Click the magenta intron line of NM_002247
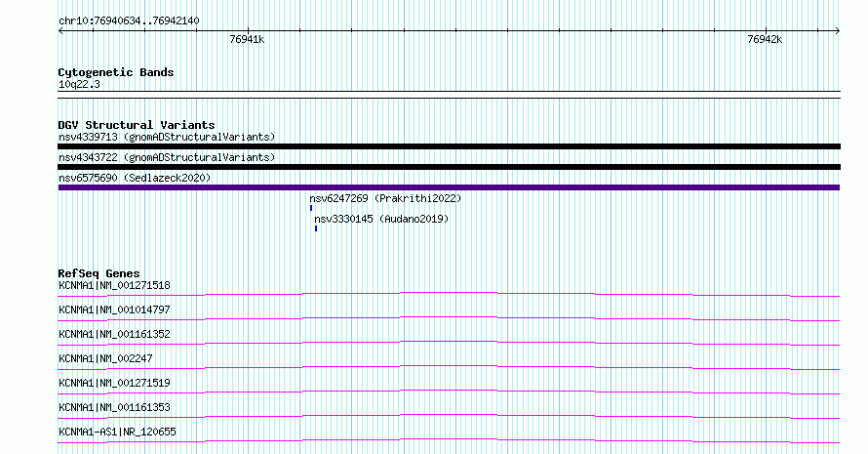 pos(449,366)
